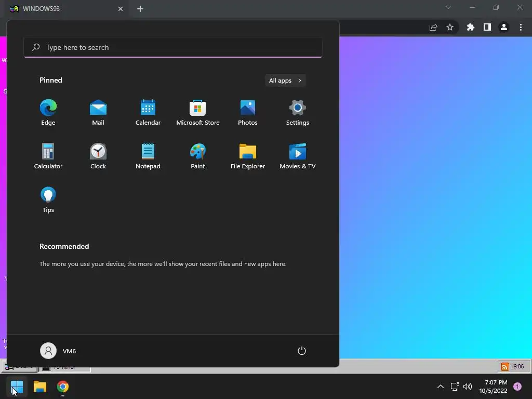
Task: Click the Recommended section heading
Action: tap(64, 246)
